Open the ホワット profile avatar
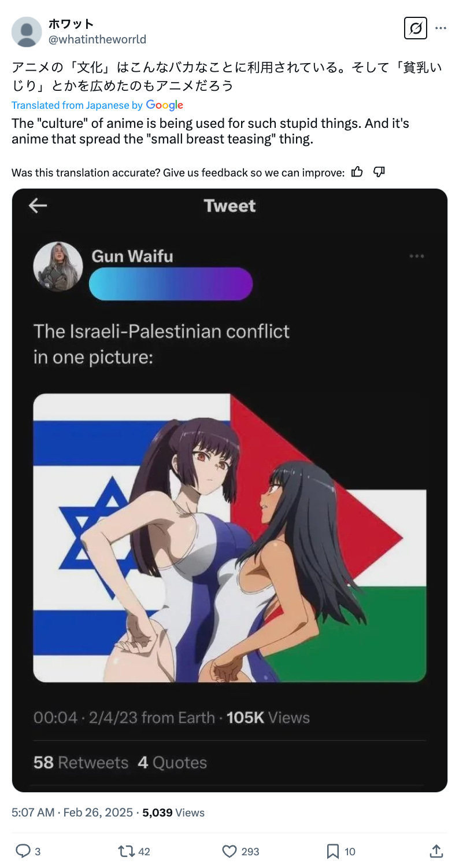The image size is (459, 868). coord(27,31)
